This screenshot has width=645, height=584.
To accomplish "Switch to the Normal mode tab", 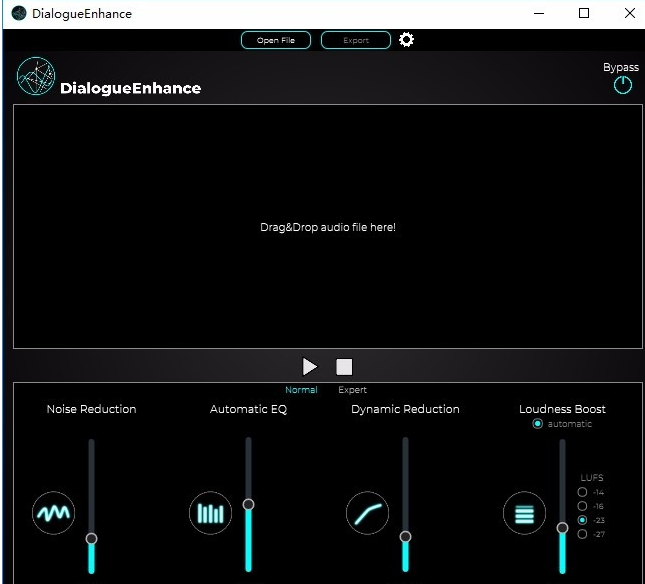I will point(301,390).
